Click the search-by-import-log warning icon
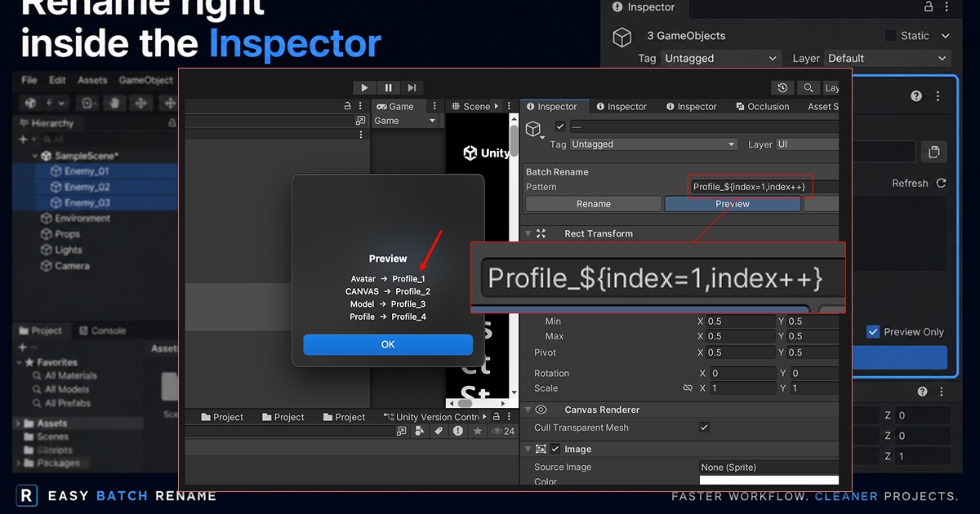980x514 pixels. [458, 431]
